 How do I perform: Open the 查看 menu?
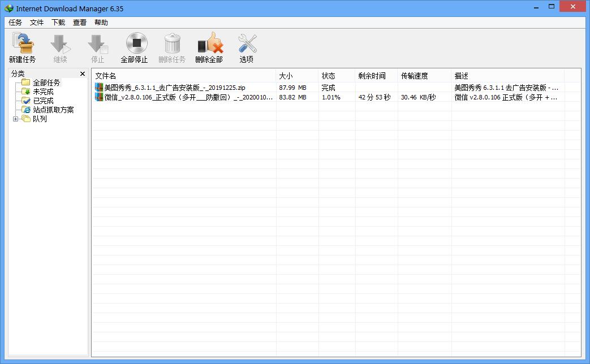tap(80, 23)
